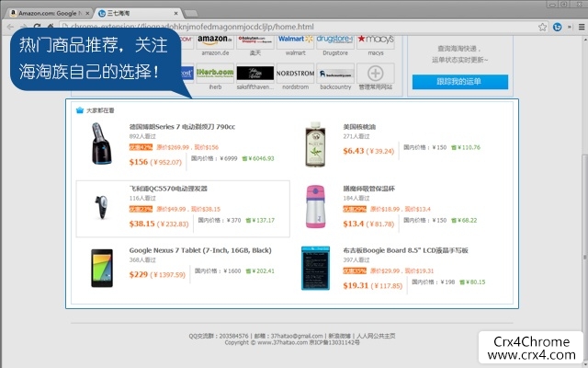Screen dimensions: 588x368
Task: Click the 国内价格：¥1600 text
Action: [218, 270]
